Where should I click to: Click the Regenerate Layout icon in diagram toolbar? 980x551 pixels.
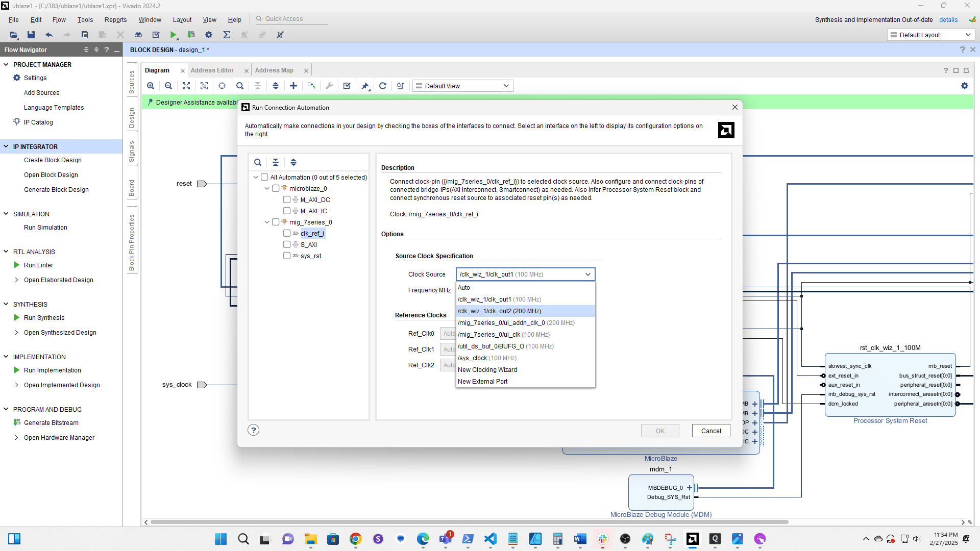point(383,86)
